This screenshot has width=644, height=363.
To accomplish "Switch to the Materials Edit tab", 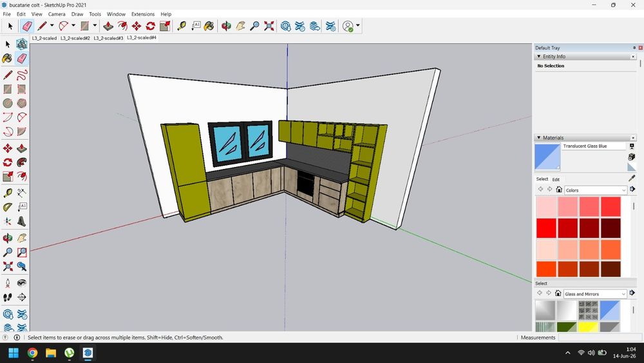I will tap(556, 179).
